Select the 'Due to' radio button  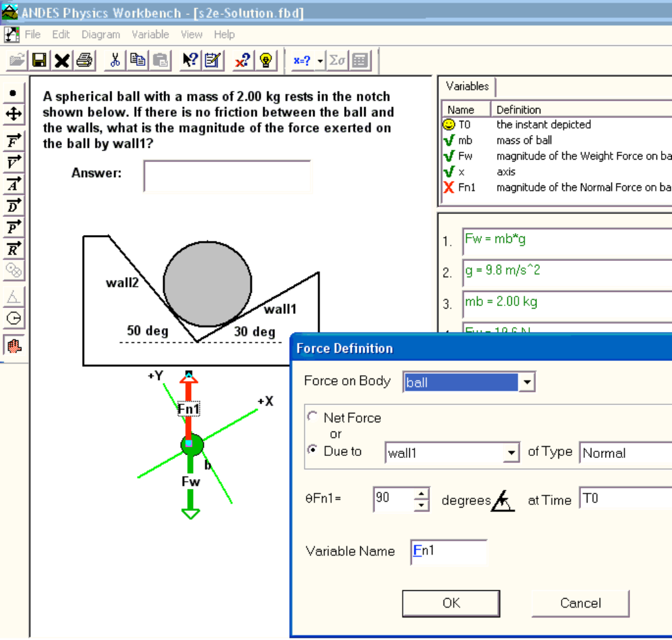point(312,449)
